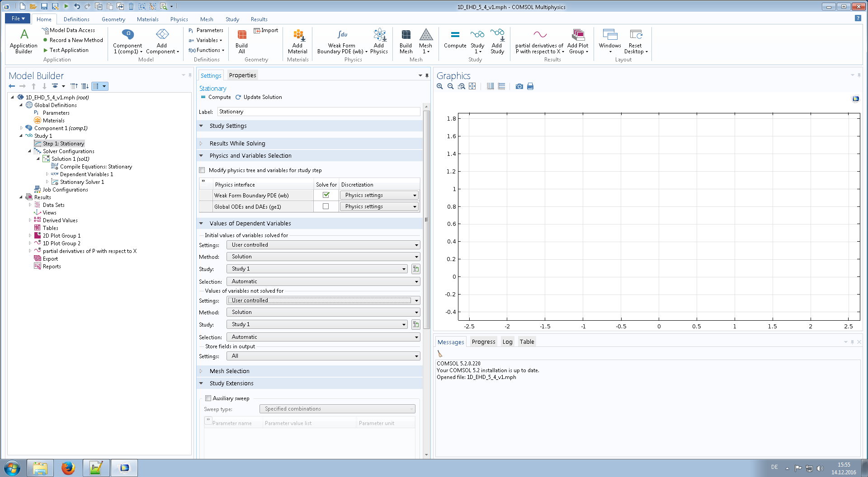
Task: Open Firefox from the Windows taskbar
Action: click(x=68, y=468)
